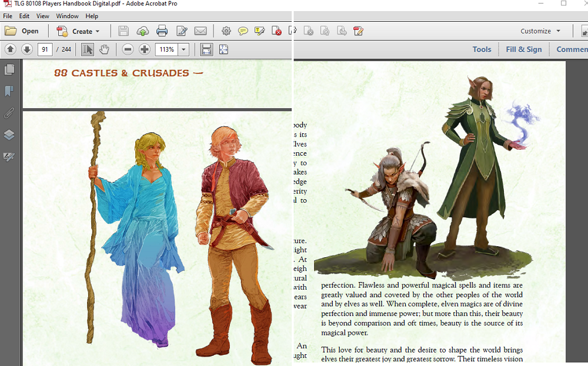Open the Edit menu

pyautogui.click(x=24, y=16)
